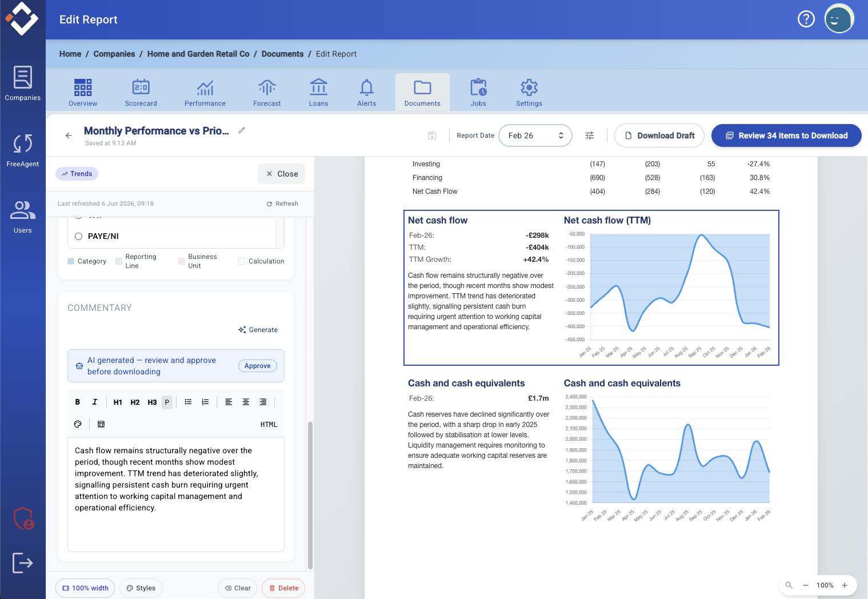The width and height of the screenshot is (868, 599).
Task: Apply H2 heading style
Action: pos(135,402)
